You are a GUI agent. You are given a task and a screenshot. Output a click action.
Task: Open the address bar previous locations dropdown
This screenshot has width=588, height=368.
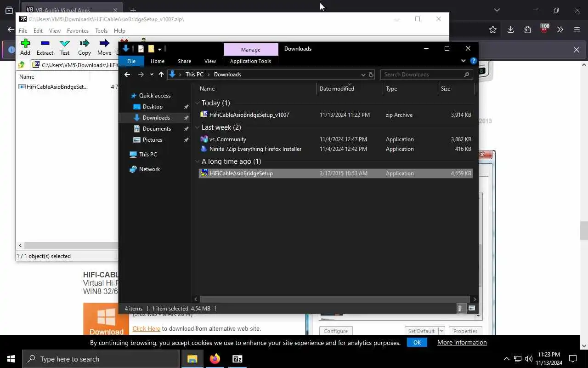(363, 75)
